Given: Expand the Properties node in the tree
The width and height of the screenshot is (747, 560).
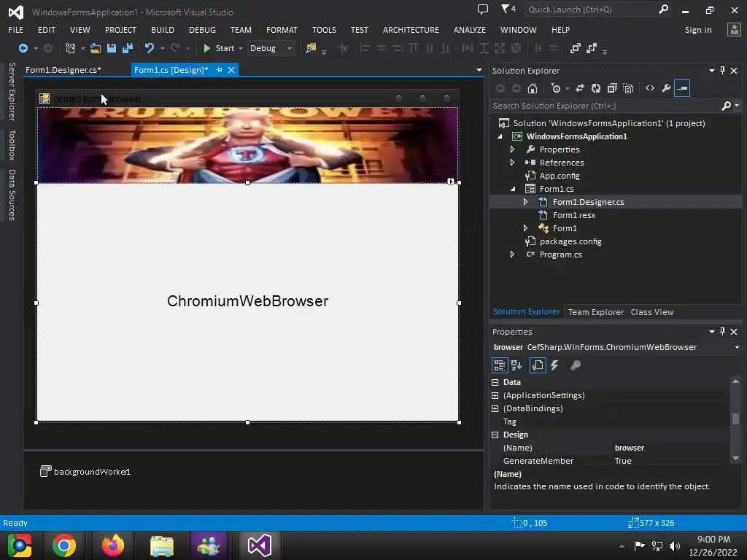Looking at the screenshot, I should pyautogui.click(x=513, y=149).
